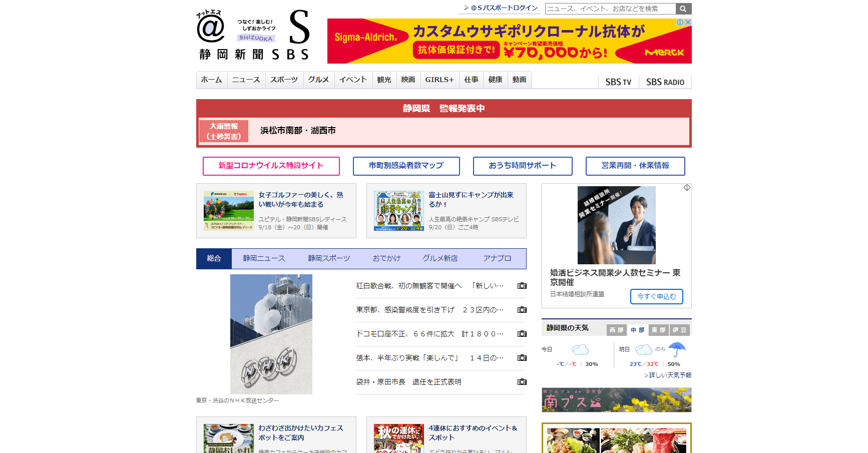Viewport: 868px width, 453px height.
Task: Go to SBS RADIO link
Action: (665, 82)
